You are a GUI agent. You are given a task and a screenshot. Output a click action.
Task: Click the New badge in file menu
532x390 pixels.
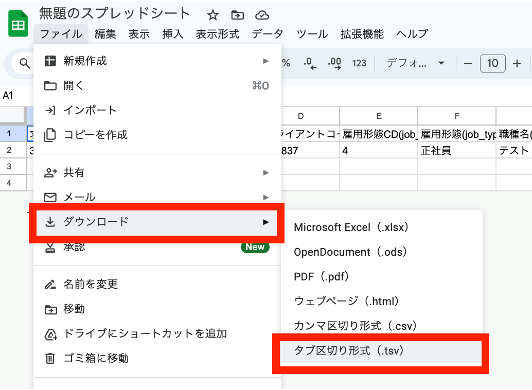(255, 247)
